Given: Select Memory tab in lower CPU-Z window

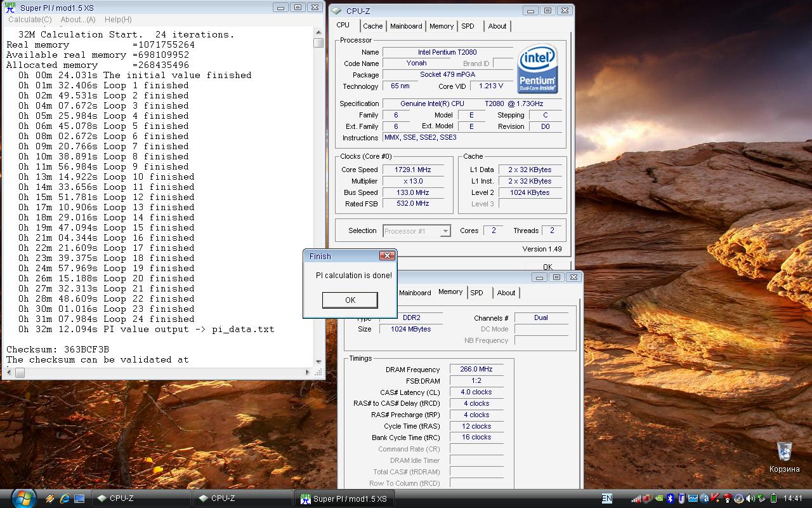Looking at the screenshot, I should coord(450,291).
